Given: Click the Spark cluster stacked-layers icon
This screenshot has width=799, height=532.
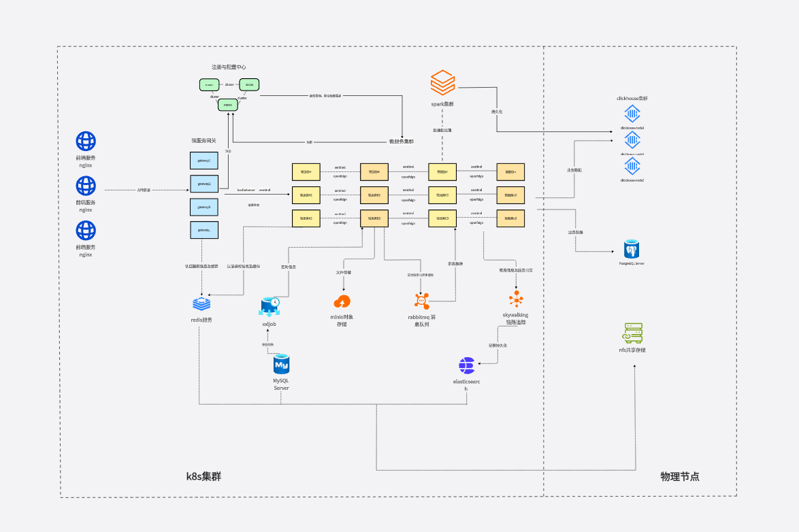Looking at the screenshot, I should (442, 84).
